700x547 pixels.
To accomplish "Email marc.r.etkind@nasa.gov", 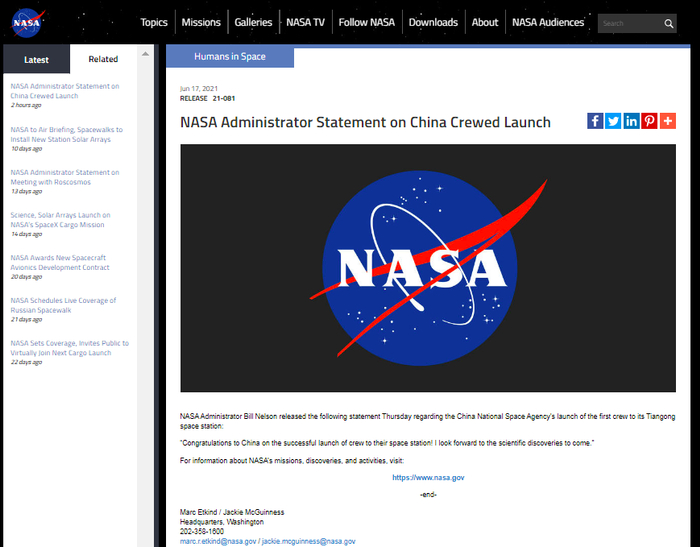I will (x=217, y=541).
